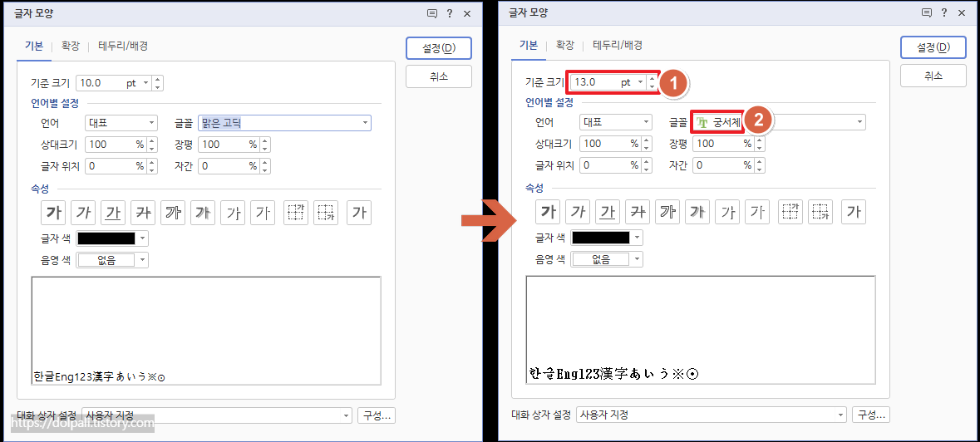Toggle outline text attribute in left dialog
The width and height of the screenshot is (980, 442).
pos(173,212)
